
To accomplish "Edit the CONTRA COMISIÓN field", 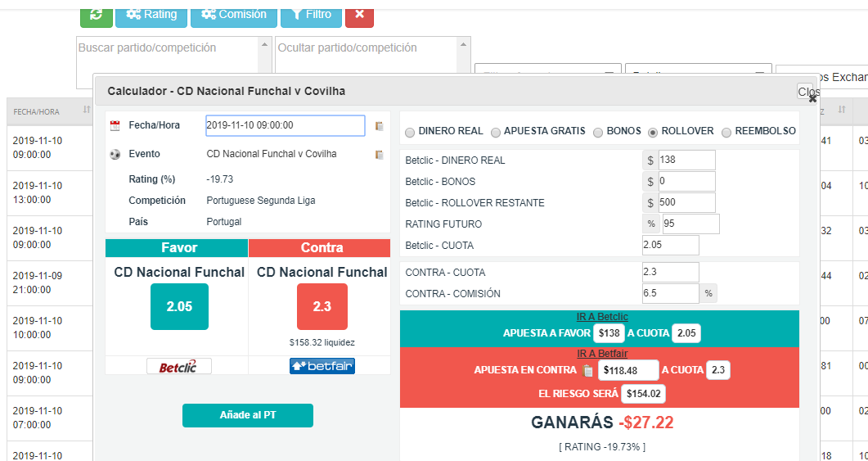I will click(x=671, y=294).
